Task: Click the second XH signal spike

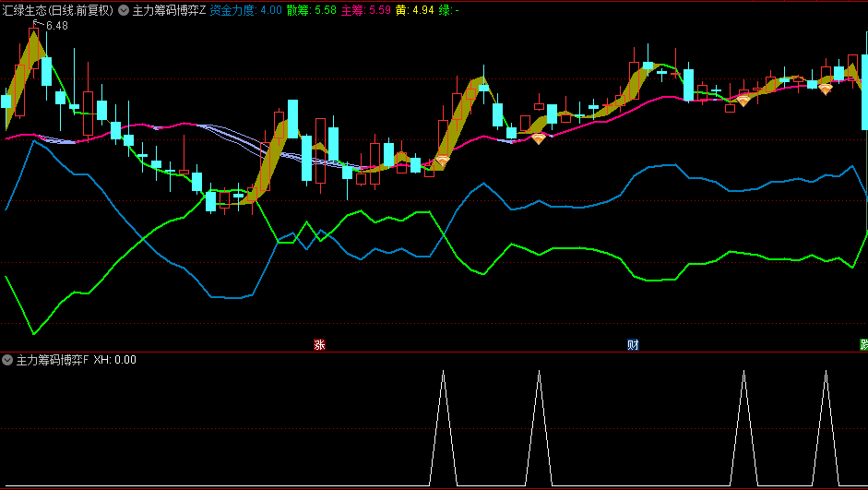Action: click(539, 428)
